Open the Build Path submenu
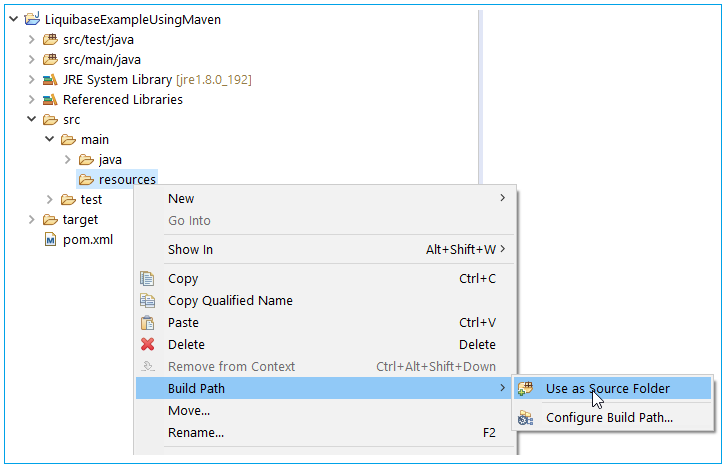The height and width of the screenshot is (467, 728). pos(325,388)
